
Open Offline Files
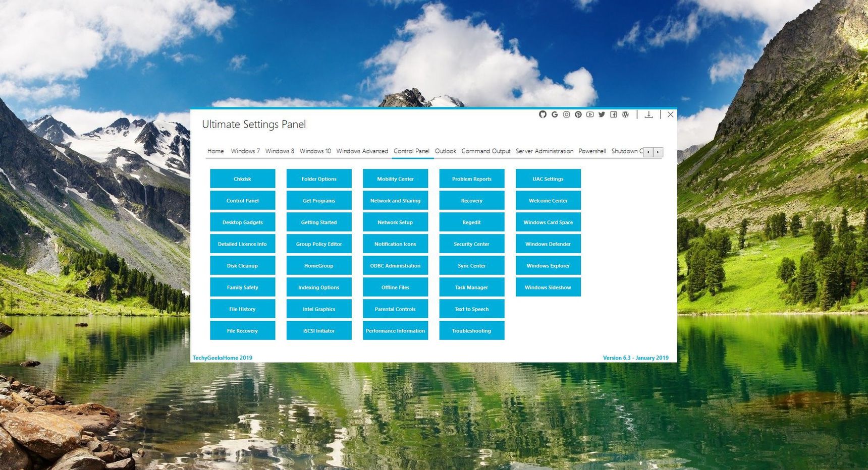click(x=396, y=287)
